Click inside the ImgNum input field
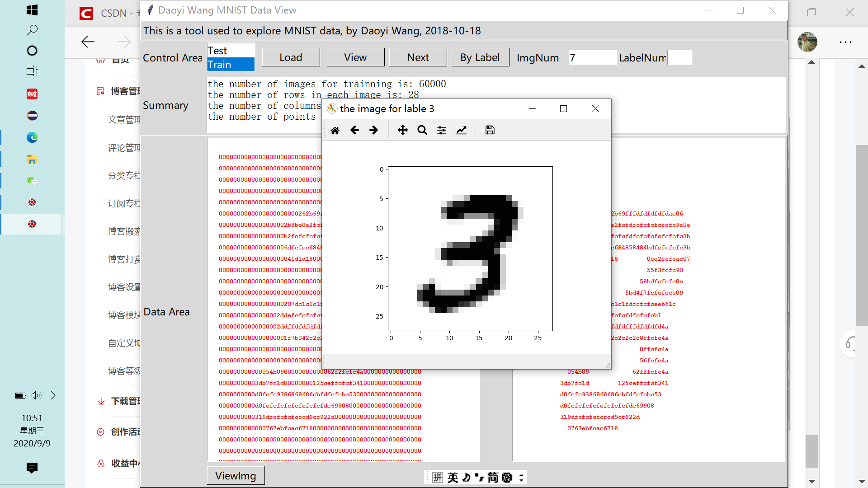 click(592, 57)
